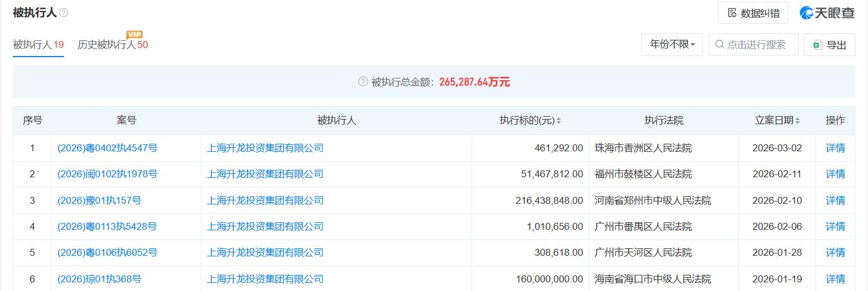Click the 天眼查 logo
Screen dimensions: 868x291
click(x=827, y=13)
